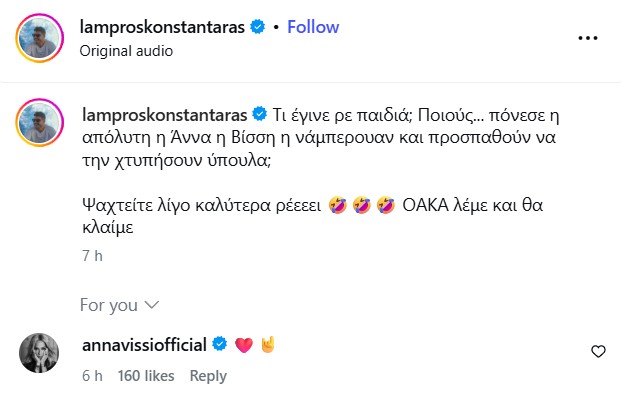Open lamproskonstantaras username in caption
Viewport: 621px width, 402px height.
click(x=164, y=111)
